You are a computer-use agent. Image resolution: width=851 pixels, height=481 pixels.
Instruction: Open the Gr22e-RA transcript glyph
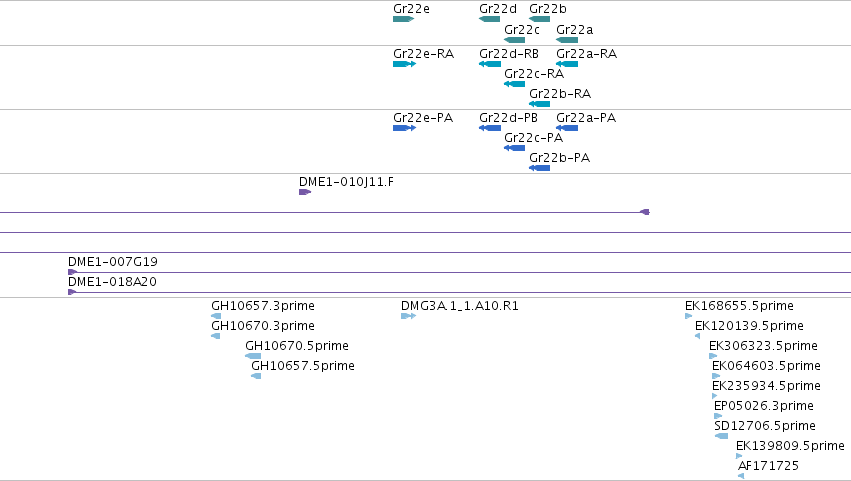click(x=404, y=64)
